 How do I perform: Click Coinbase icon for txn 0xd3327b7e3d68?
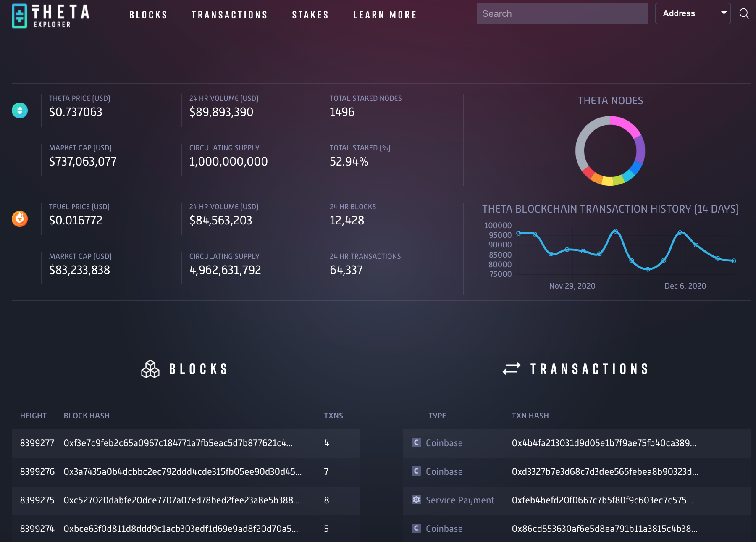[416, 471]
